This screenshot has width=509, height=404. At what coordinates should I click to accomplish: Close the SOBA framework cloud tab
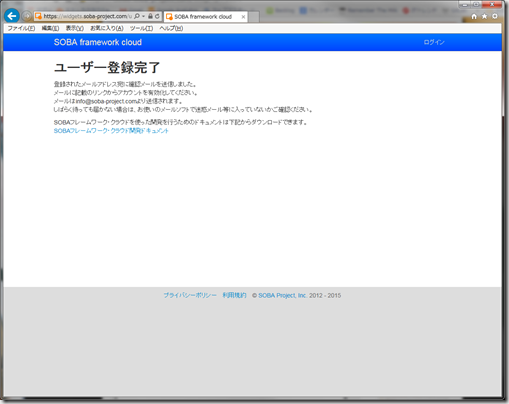coord(243,17)
